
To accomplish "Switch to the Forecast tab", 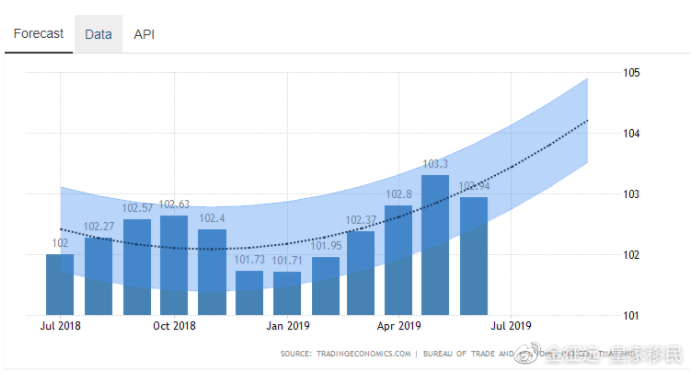I will click(38, 34).
